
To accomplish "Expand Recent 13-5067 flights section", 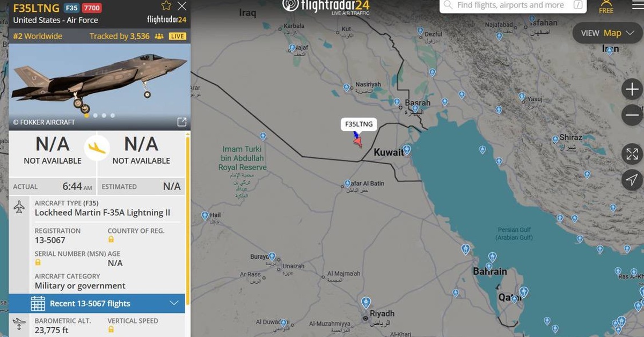I will click(97, 303).
